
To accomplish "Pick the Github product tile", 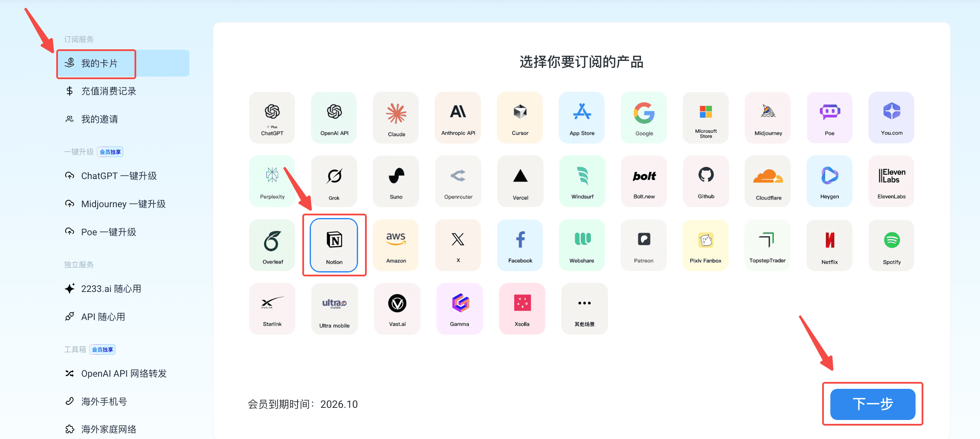I will (706, 181).
